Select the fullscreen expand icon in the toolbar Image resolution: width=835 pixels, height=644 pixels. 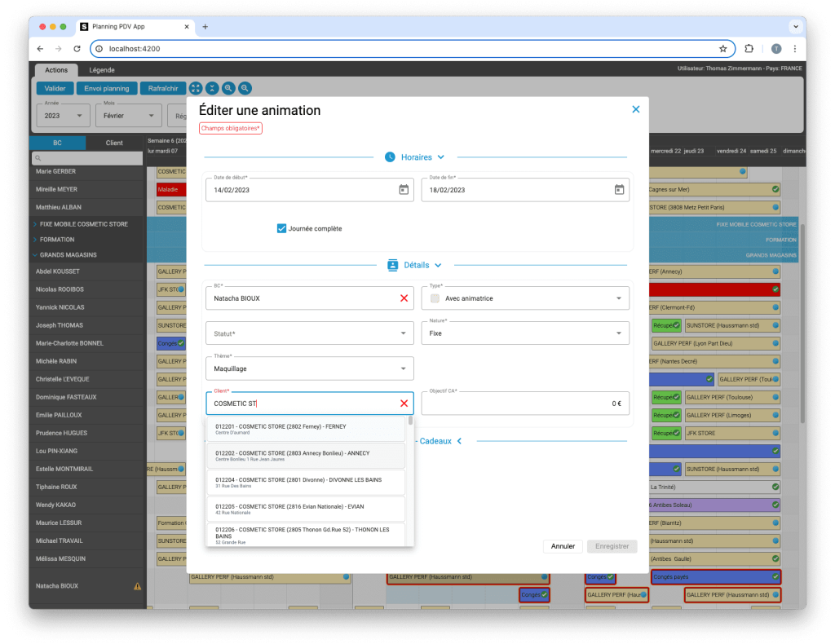coord(195,88)
